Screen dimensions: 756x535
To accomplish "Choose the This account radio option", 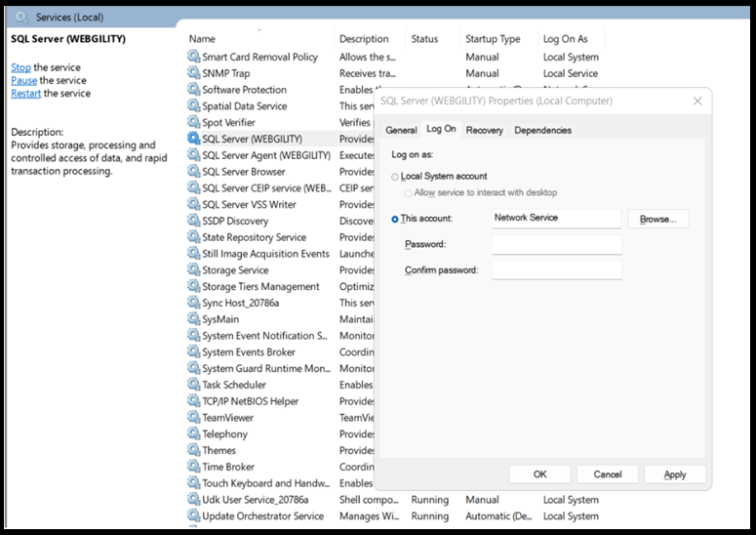I will pos(395,219).
